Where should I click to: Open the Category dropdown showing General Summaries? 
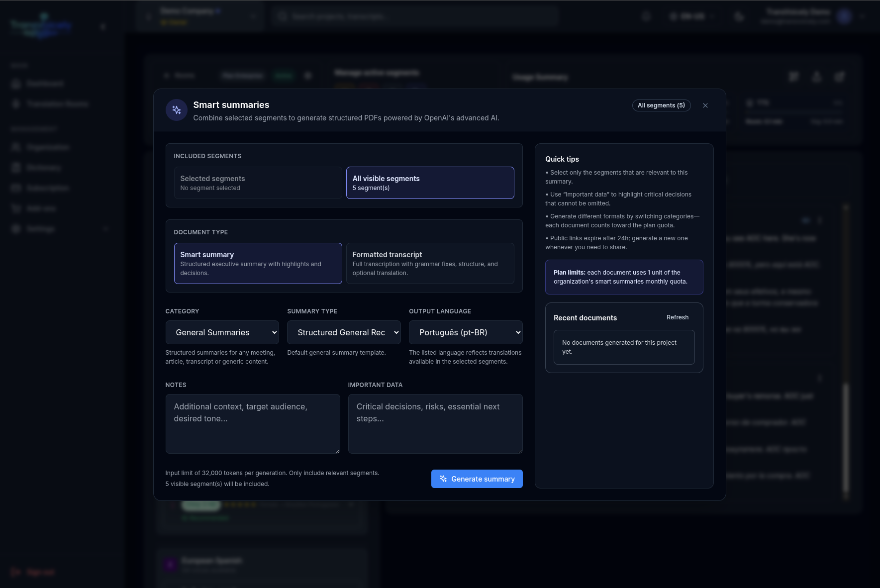(x=222, y=332)
